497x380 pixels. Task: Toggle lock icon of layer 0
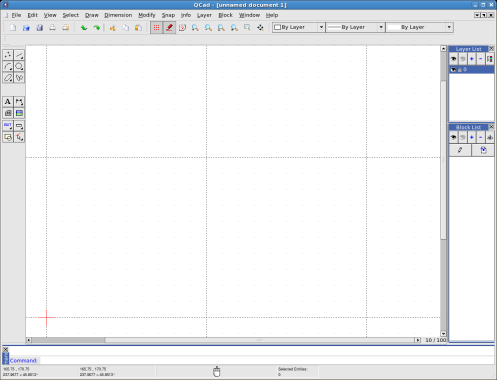pos(460,70)
